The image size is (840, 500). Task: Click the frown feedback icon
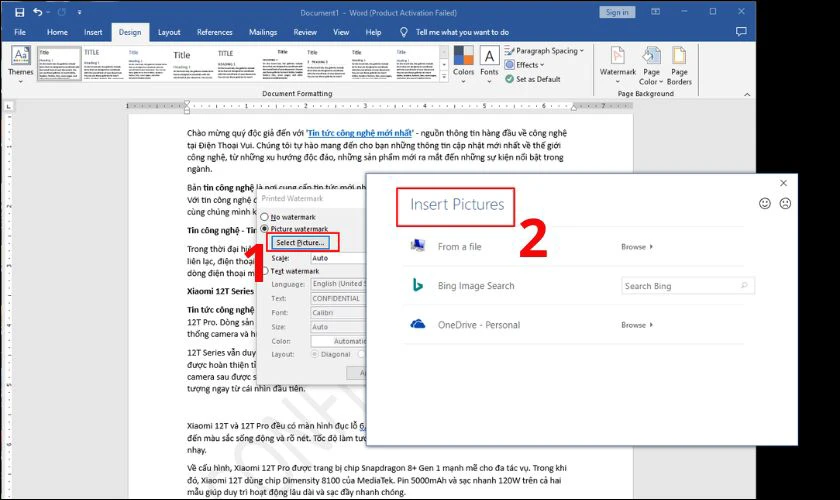coord(785,203)
